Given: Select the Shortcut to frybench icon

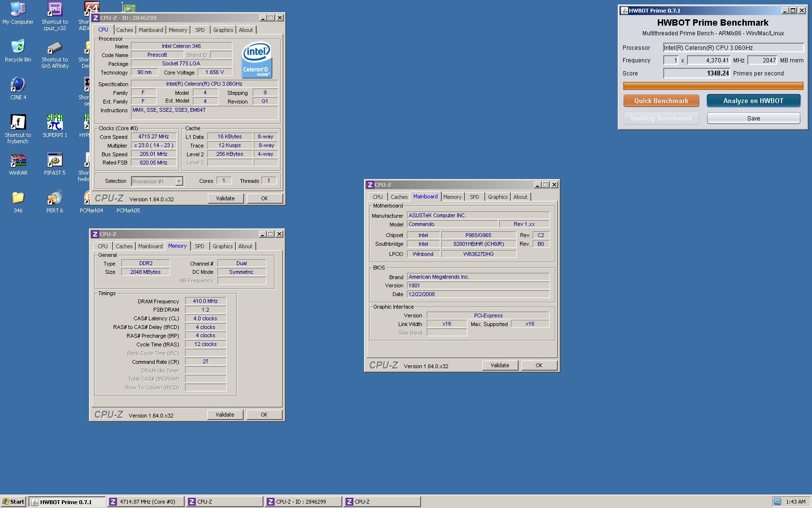Looking at the screenshot, I should point(18,129).
